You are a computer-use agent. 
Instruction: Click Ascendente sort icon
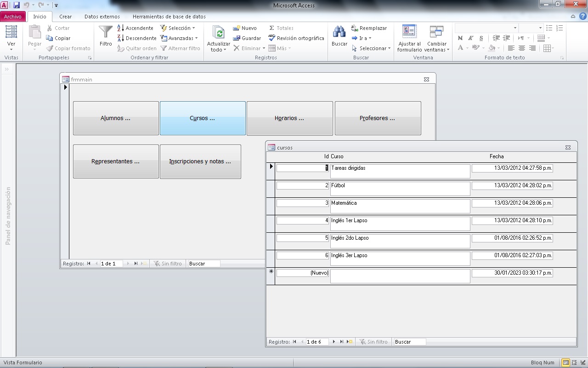pos(121,28)
